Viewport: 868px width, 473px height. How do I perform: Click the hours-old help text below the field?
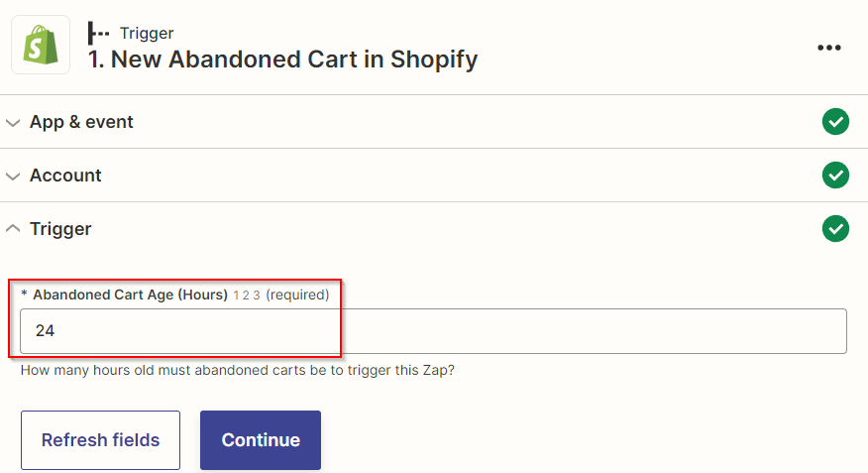click(x=238, y=370)
